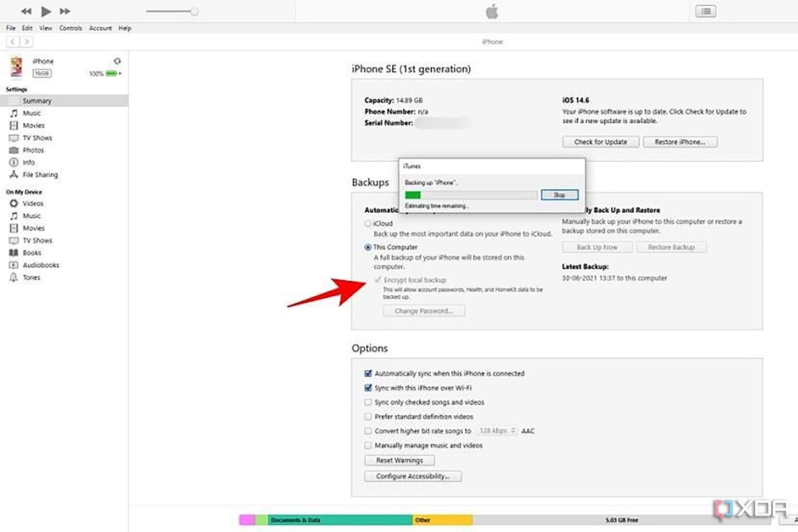Go forward with the right navigation arrow

tap(26, 42)
